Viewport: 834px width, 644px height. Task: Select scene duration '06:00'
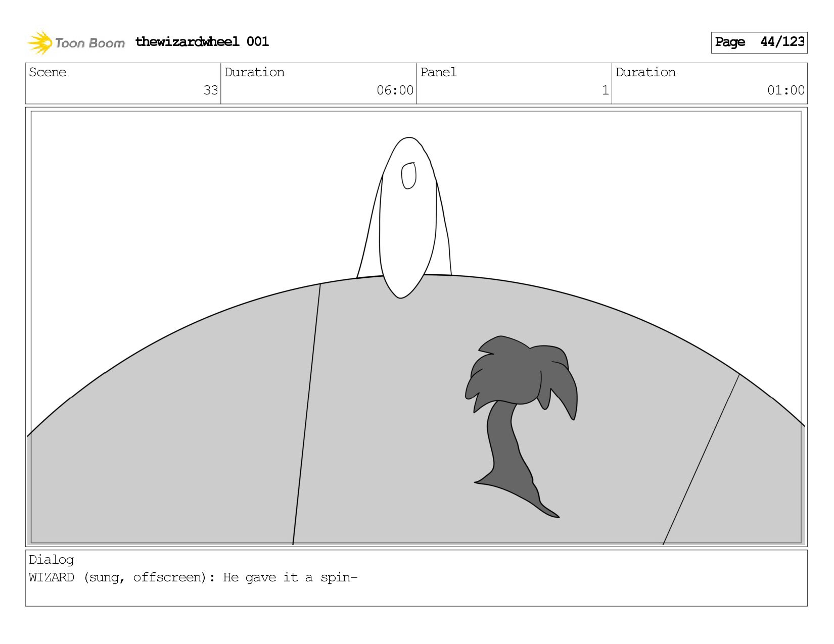click(395, 90)
